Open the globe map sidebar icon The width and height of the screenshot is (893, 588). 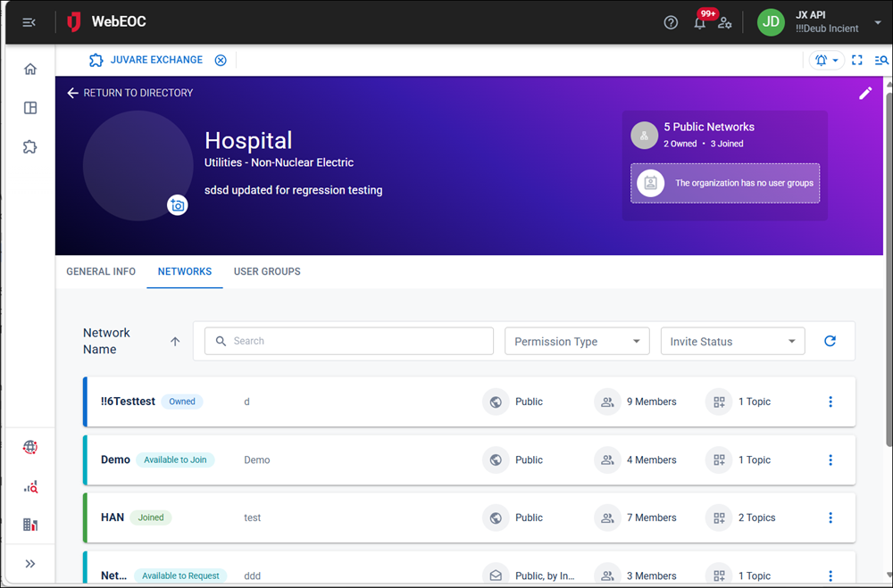tap(30, 447)
